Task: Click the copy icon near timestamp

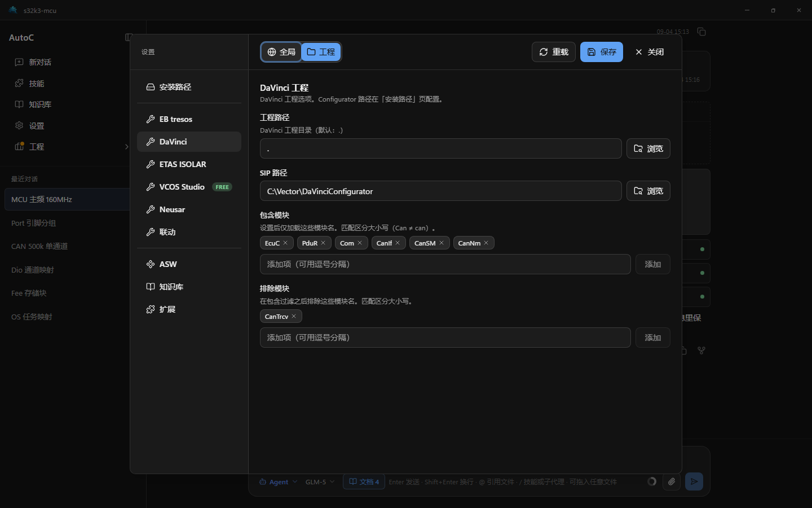Action: click(x=701, y=32)
